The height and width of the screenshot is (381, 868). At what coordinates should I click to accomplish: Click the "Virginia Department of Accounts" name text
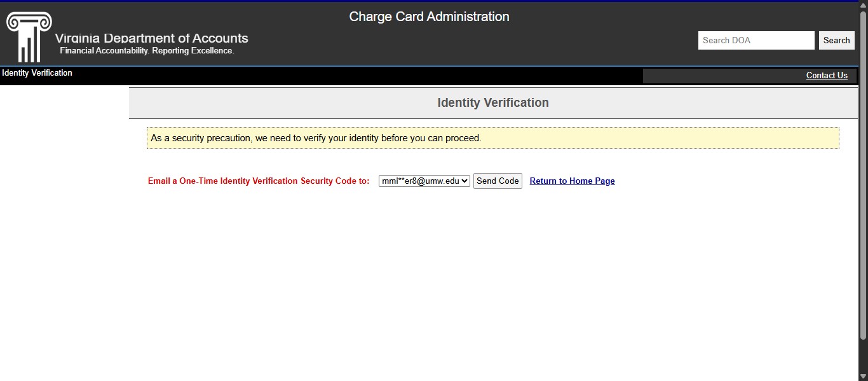coord(151,38)
